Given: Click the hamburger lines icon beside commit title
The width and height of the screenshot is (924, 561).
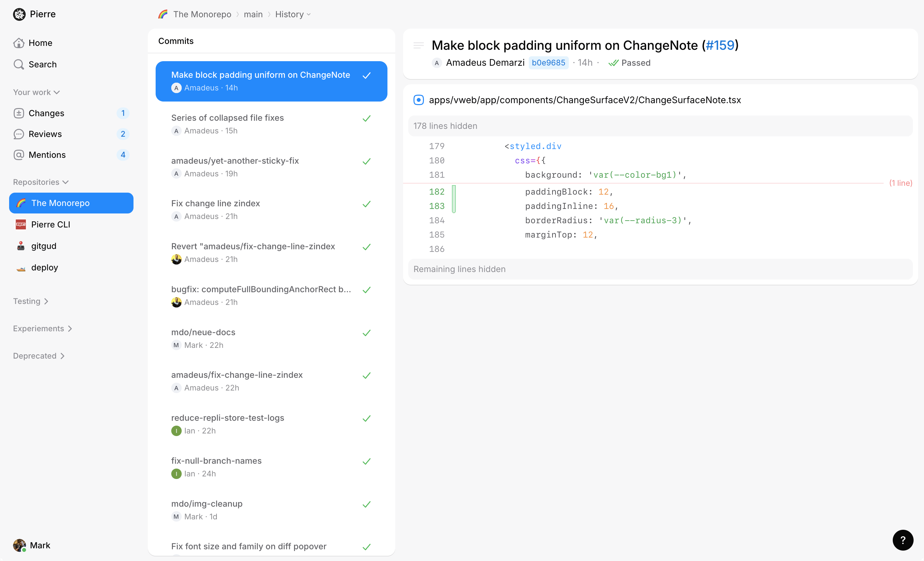Looking at the screenshot, I should pos(418,45).
